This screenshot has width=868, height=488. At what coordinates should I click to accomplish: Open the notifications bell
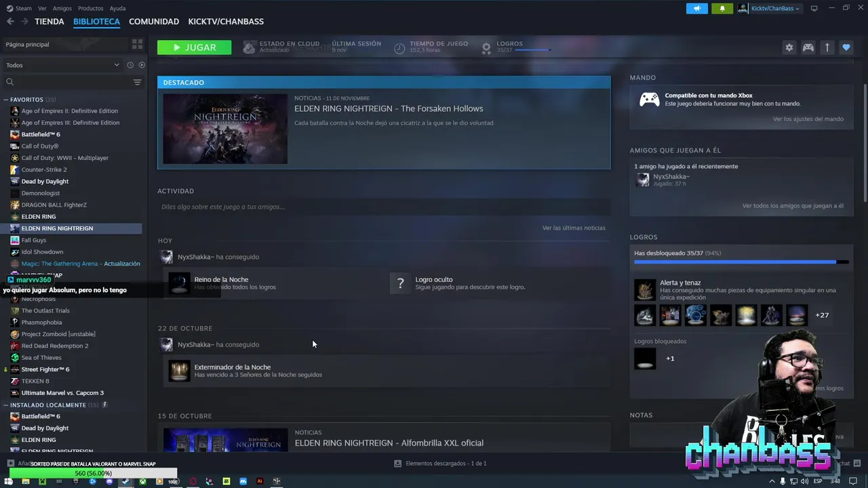click(722, 8)
